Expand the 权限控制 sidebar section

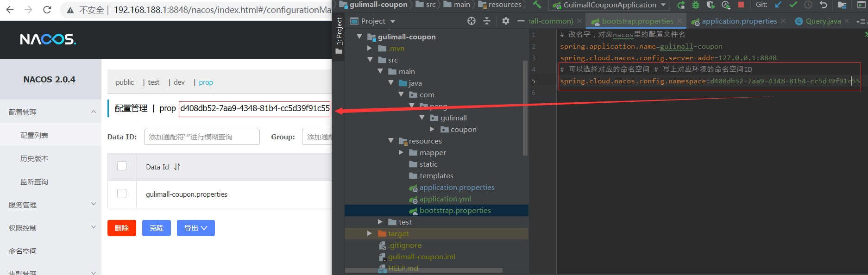click(94, 227)
